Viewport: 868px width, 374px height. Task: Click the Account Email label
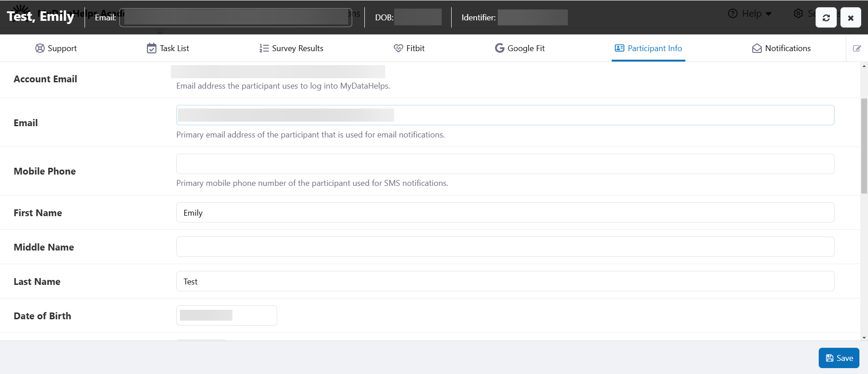pyautogui.click(x=45, y=79)
